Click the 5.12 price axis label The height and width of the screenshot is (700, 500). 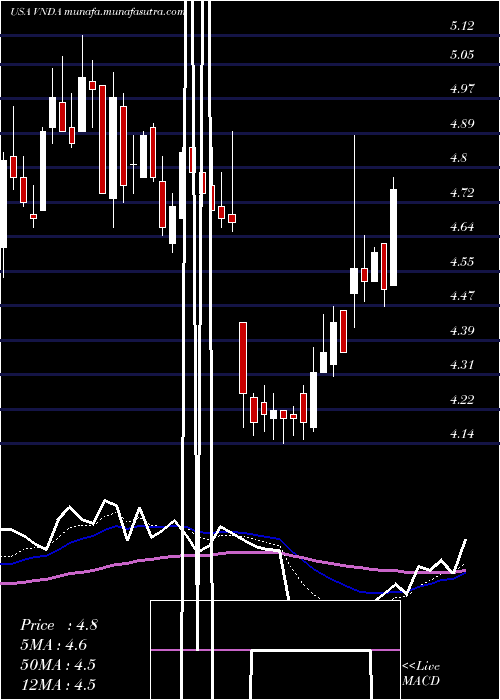coord(462,26)
